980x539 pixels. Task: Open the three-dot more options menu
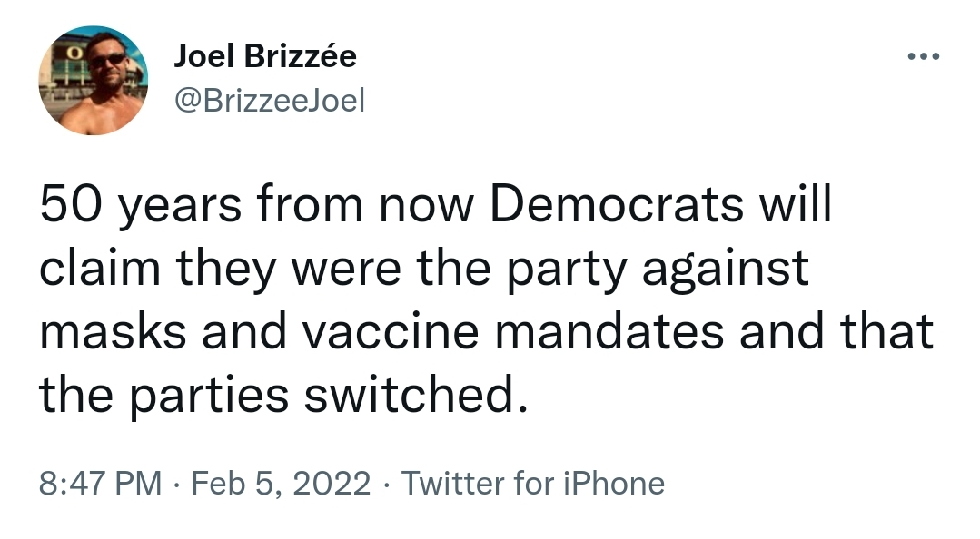[923, 57]
